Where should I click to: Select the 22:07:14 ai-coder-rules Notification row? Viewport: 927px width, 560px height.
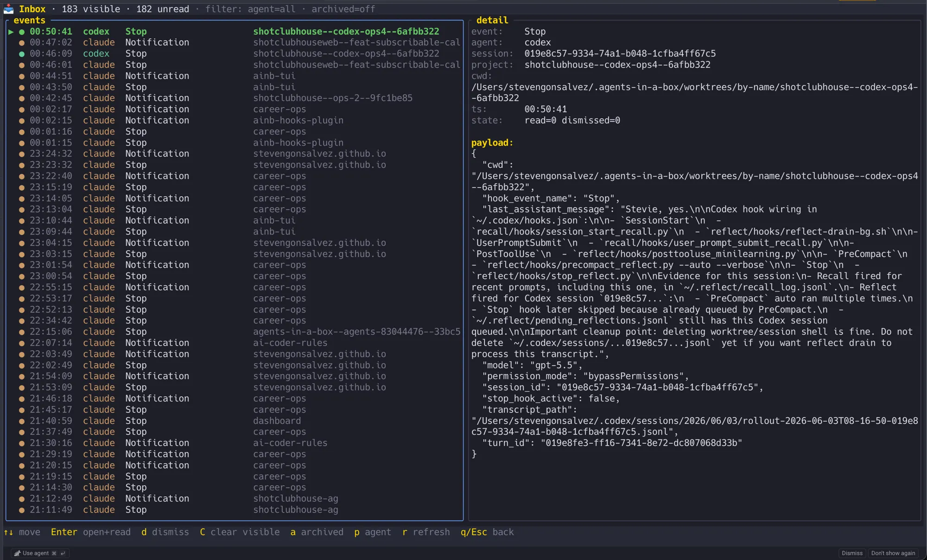tap(235, 343)
